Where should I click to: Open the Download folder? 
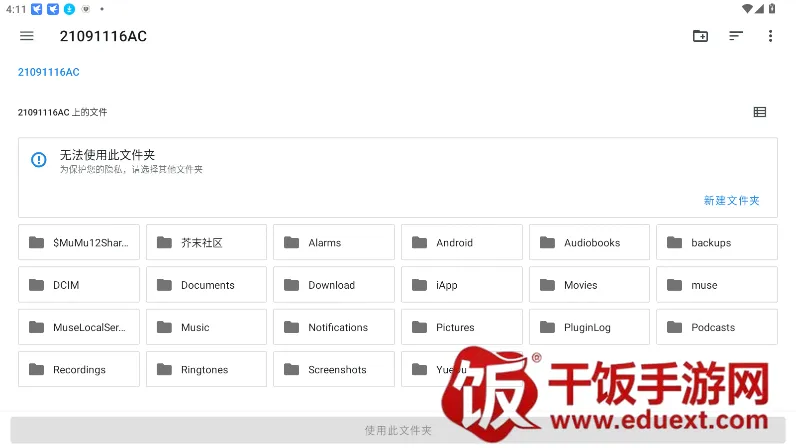(333, 285)
